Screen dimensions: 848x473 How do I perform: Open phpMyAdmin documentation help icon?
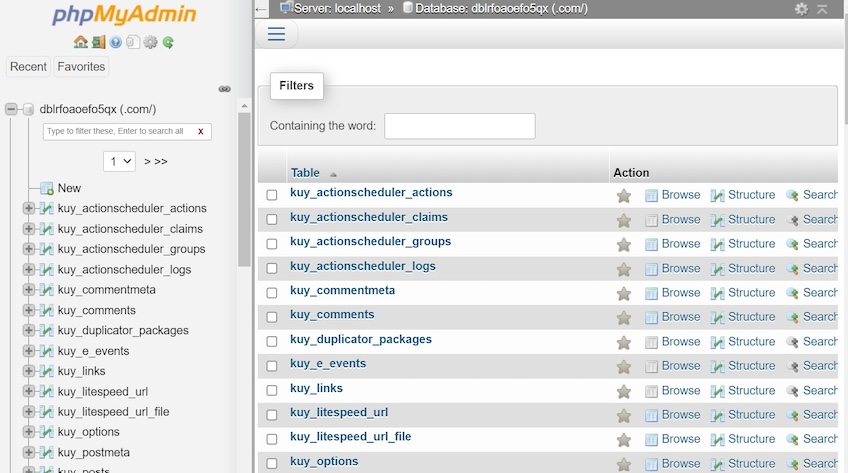click(x=116, y=42)
